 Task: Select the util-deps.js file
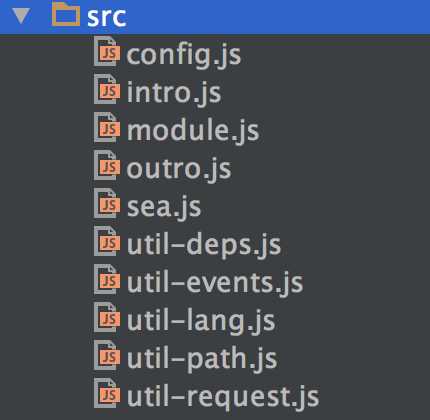click(x=204, y=245)
